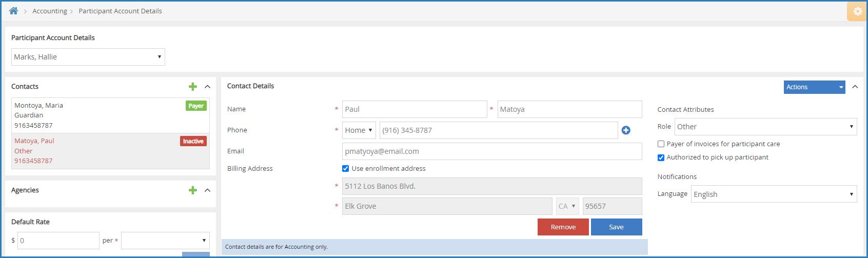Viewport: 868px width, 258px height.
Task: Save the contact details
Action: 617,227
